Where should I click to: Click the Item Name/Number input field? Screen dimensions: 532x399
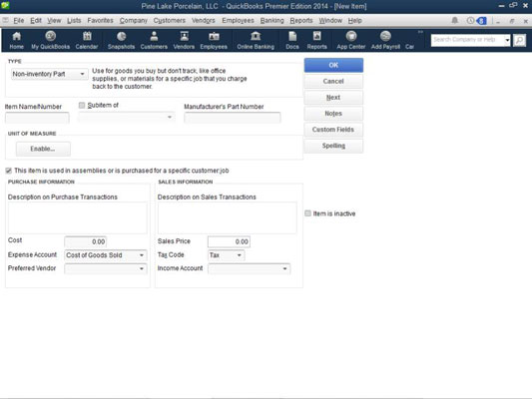coord(37,118)
